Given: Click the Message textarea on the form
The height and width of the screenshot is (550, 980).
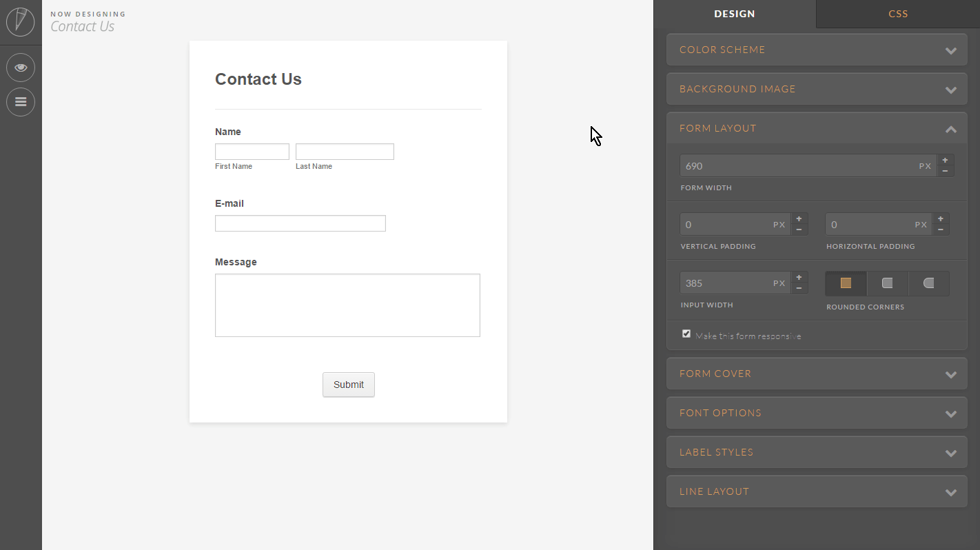Looking at the screenshot, I should (347, 305).
